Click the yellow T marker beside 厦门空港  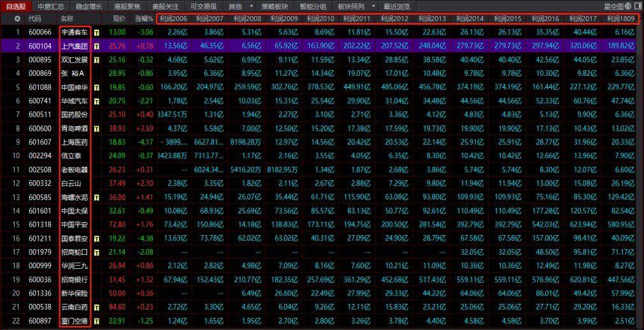[x=97, y=321]
